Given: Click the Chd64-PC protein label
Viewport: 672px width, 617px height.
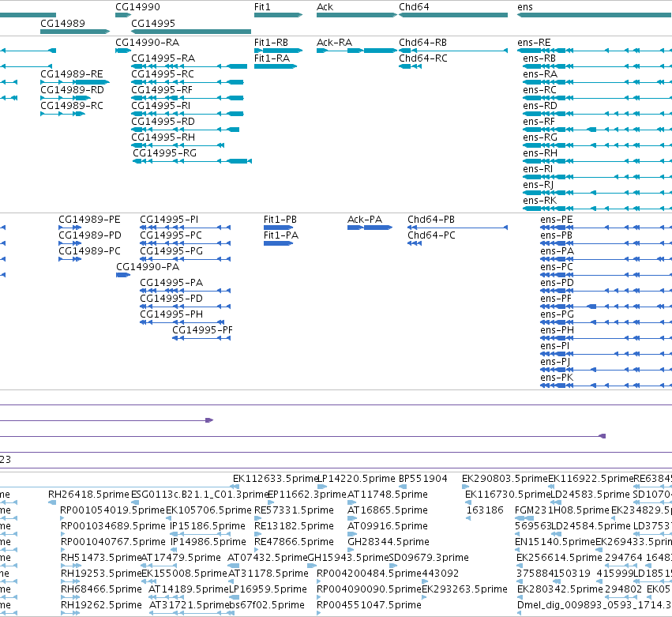Looking at the screenshot, I should [x=432, y=235].
